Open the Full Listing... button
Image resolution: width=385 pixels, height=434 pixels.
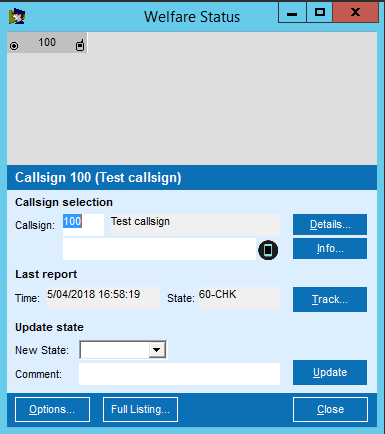click(140, 409)
